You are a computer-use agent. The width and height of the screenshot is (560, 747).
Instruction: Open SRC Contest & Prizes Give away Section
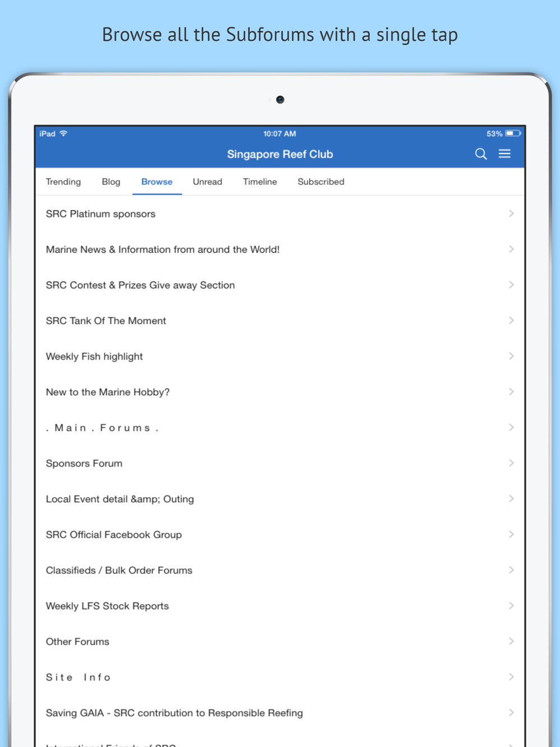point(280,285)
